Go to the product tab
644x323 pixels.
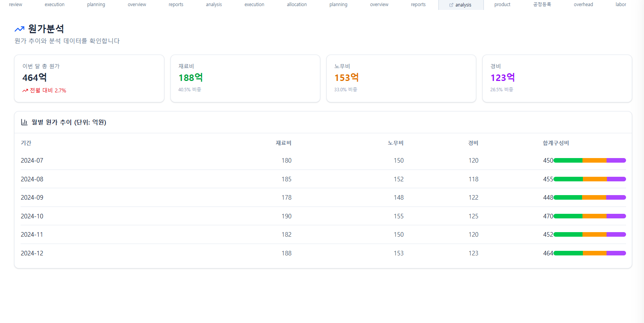tap(502, 5)
